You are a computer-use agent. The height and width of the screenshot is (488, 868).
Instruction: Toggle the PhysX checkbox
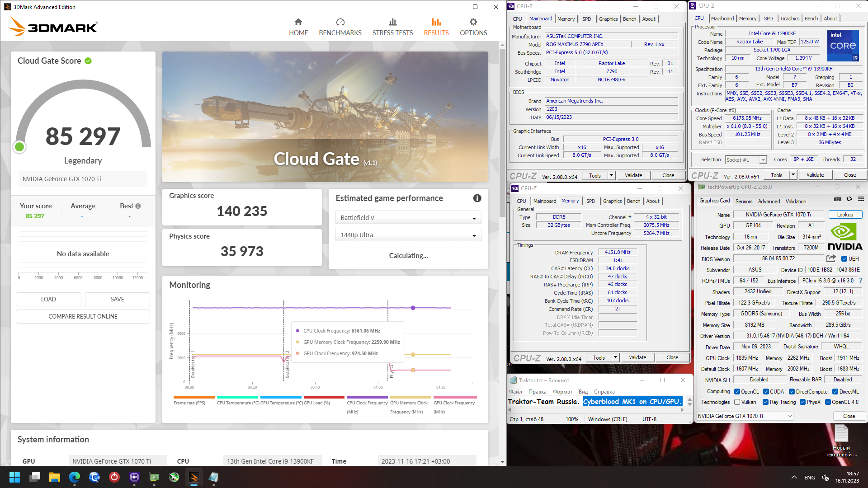point(802,402)
